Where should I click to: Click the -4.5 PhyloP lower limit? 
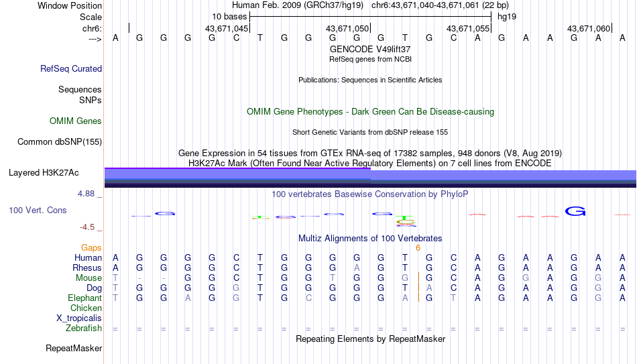click(x=87, y=227)
